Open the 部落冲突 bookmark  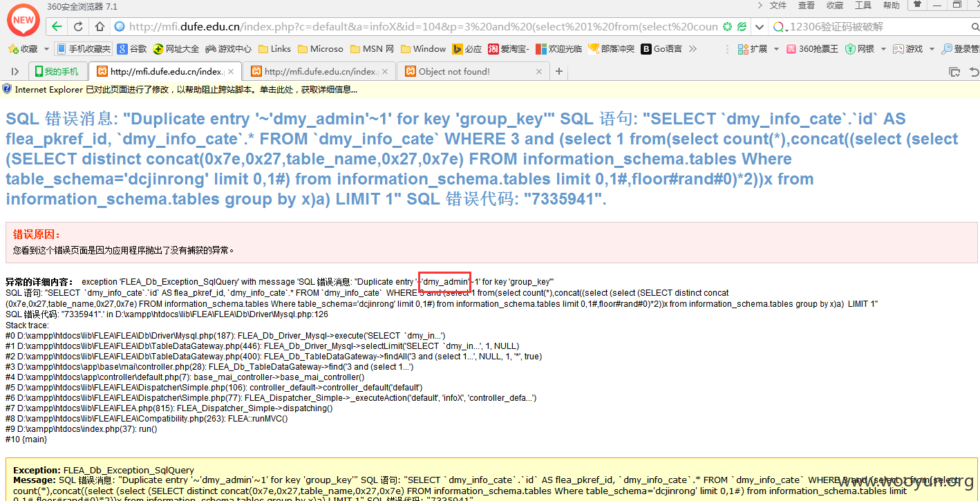pyautogui.click(x=612, y=49)
